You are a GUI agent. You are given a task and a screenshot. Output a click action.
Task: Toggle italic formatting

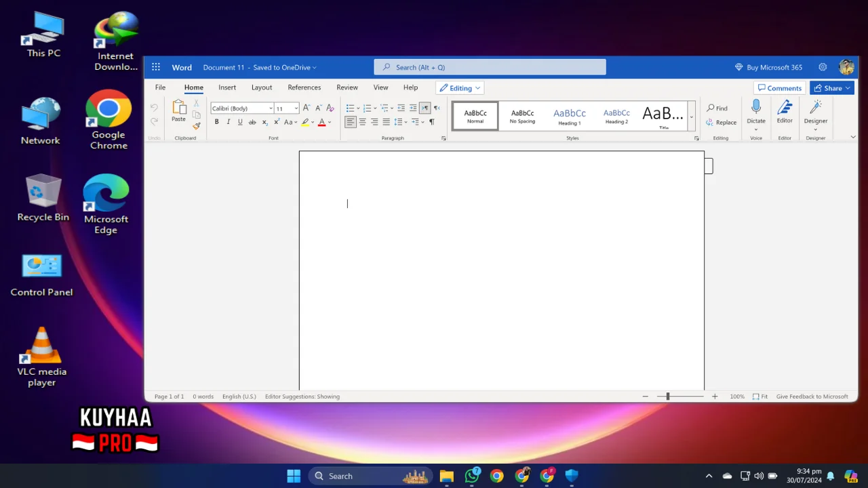click(x=229, y=122)
